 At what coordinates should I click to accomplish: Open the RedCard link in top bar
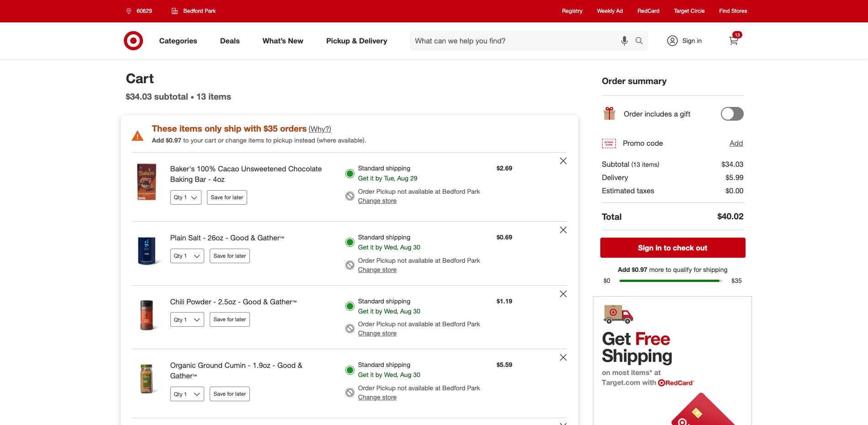coord(648,11)
